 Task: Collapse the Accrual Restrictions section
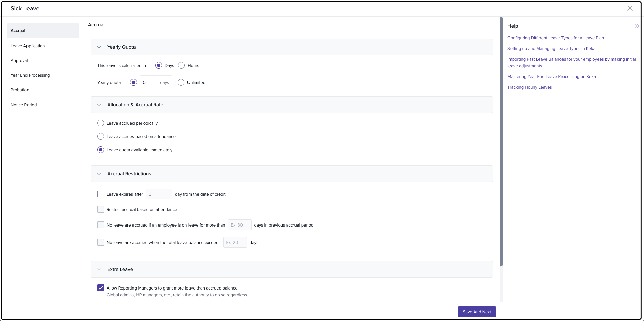pos(99,174)
